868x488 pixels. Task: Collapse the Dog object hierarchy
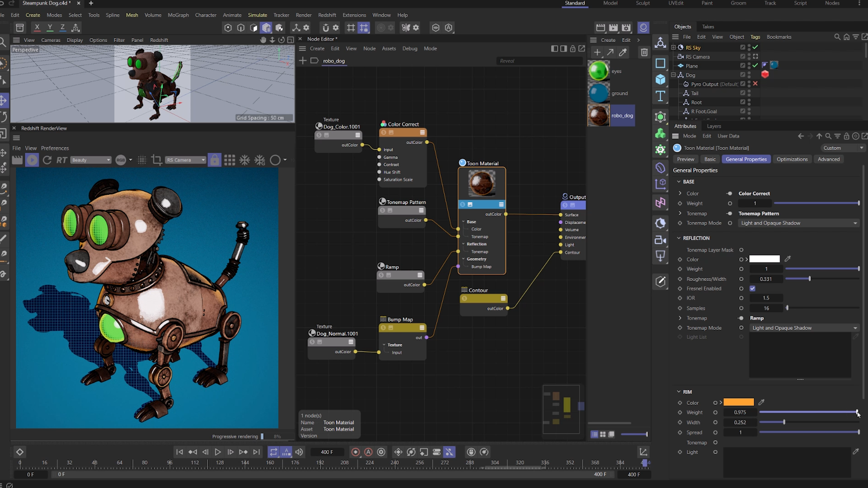pyautogui.click(x=674, y=75)
